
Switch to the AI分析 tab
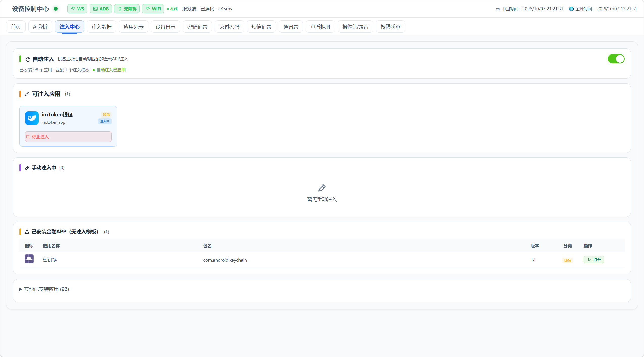(x=40, y=27)
